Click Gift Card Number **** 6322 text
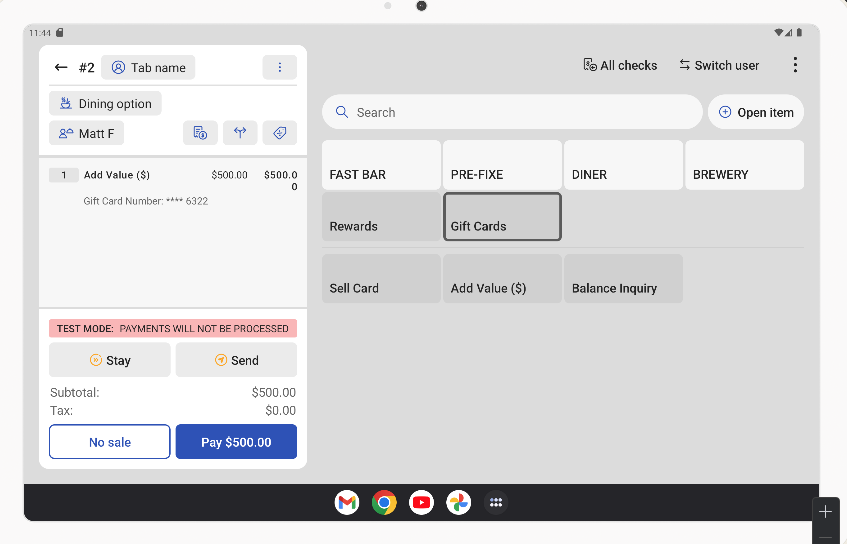This screenshot has width=847, height=544. click(x=146, y=201)
